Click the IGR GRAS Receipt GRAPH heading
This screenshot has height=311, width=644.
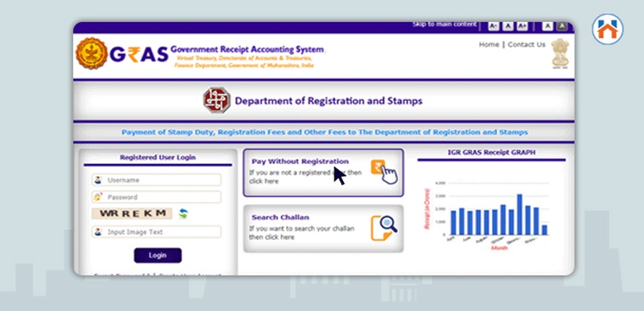[x=491, y=152]
